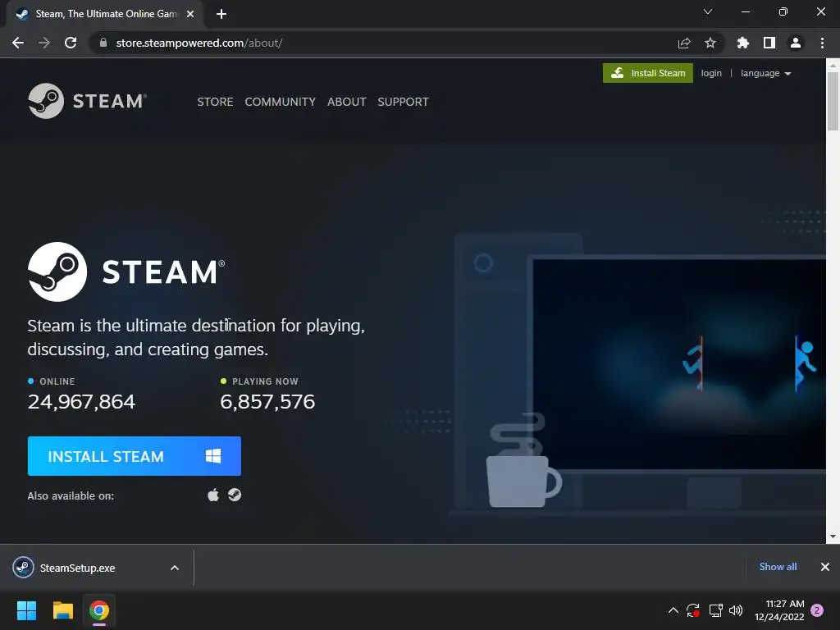Viewport: 840px width, 630px height.
Task: Open the SUPPORT page
Action: (403, 102)
